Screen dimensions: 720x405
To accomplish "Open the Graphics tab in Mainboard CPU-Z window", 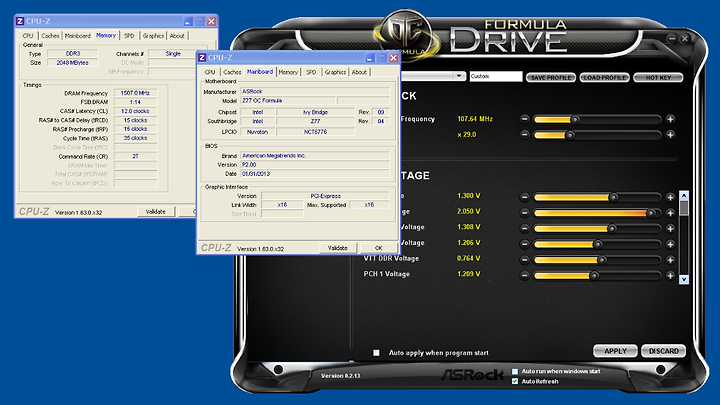I will tap(335, 72).
